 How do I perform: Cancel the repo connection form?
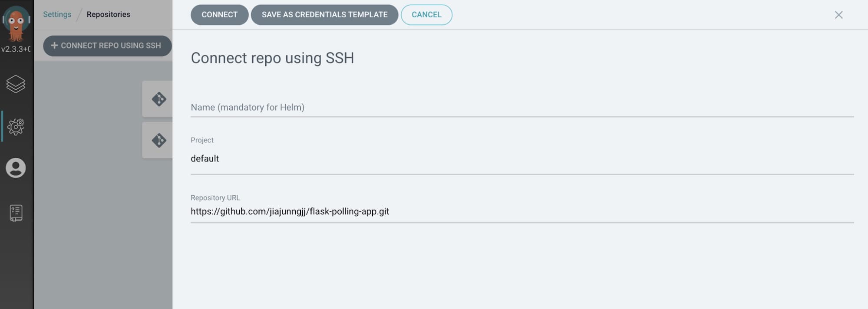click(x=426, y=15)
